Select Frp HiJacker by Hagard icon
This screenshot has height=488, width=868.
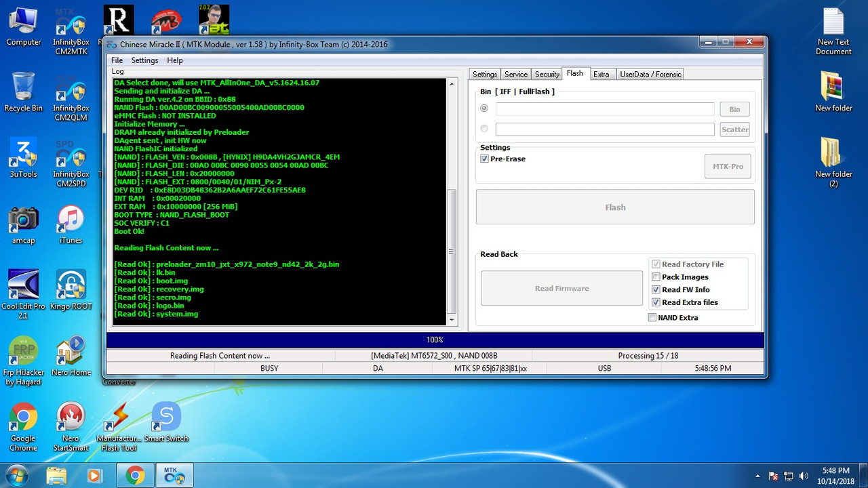23,361
